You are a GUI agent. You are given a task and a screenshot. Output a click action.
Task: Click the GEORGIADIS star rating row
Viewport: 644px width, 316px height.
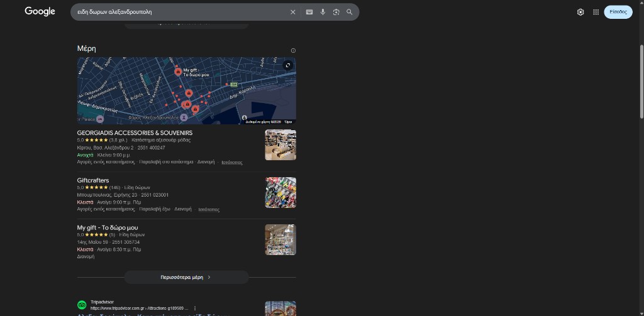coord(102,140)
